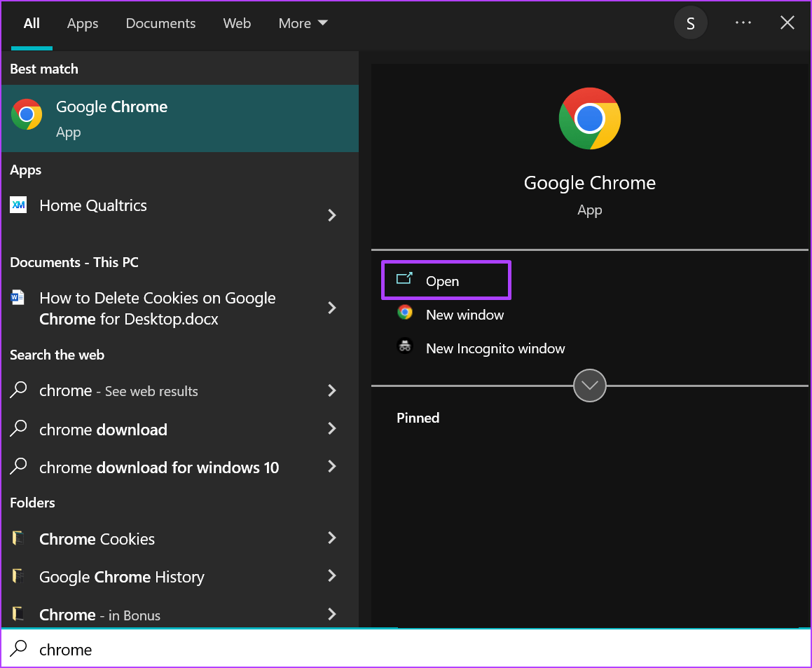Open a New Incognito window

(x=495, y=348)
